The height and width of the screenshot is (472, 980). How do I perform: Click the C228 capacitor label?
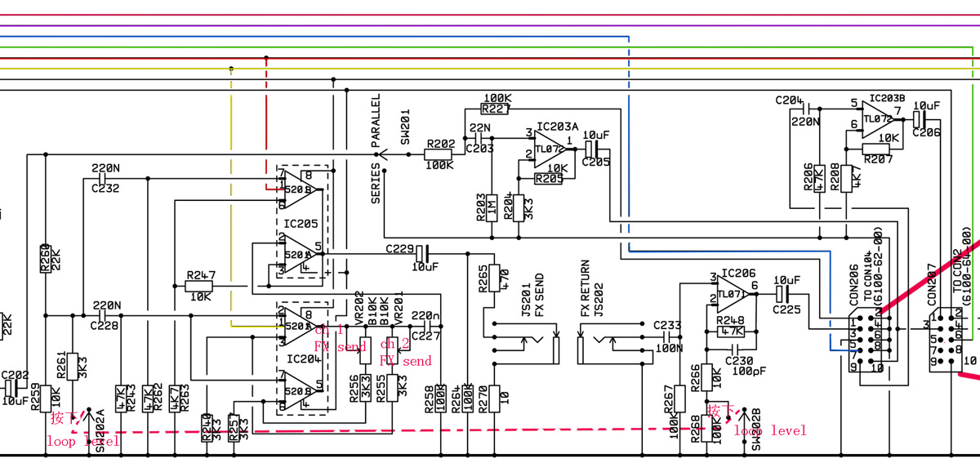coord(105,326)
